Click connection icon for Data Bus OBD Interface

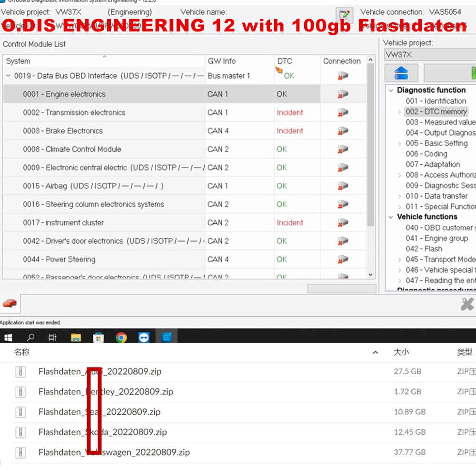(343, 76)
